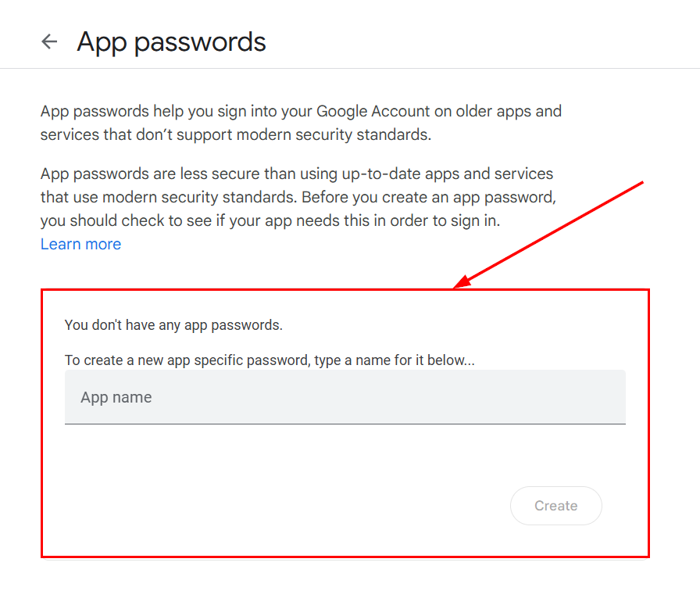
Task: Click the "To create a new app specific password" instruction
Action: click(x=270, y=360)
